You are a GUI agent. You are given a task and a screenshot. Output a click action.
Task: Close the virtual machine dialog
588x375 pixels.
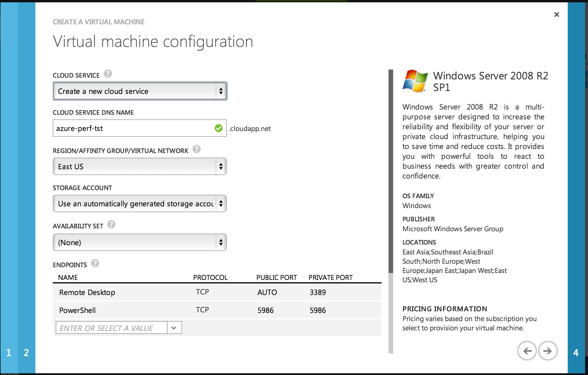[556, 14]
